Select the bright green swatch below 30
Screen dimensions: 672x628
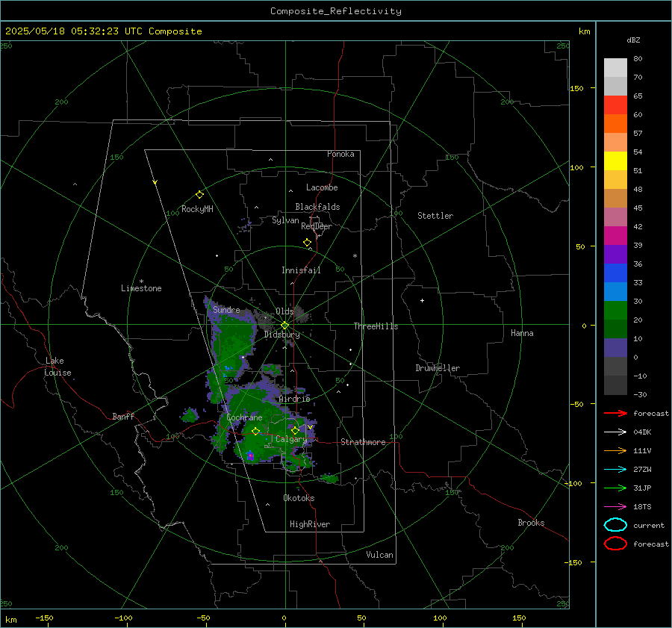click(615, 311)
